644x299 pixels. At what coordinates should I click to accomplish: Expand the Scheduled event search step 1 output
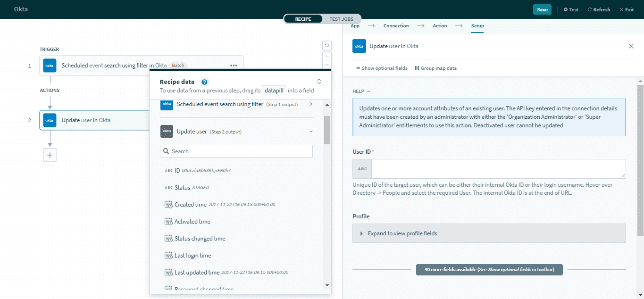[310, 104]
